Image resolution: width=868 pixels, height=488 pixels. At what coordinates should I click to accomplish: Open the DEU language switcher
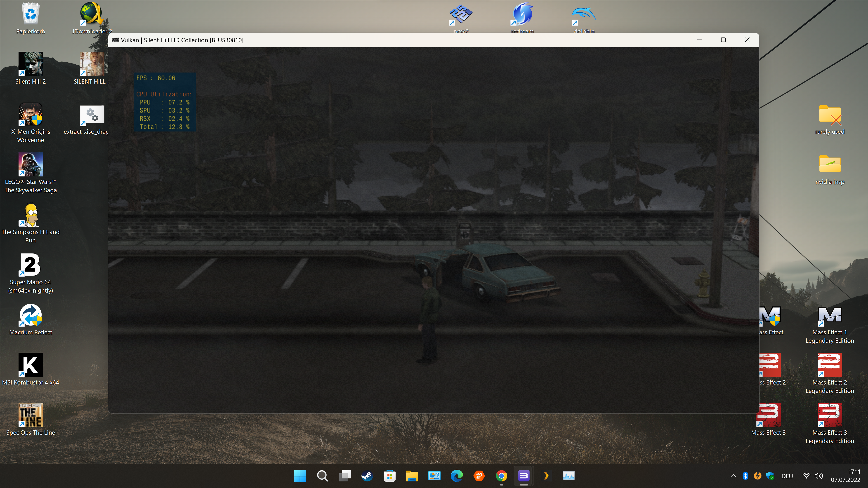pyautogui.click(x=787, y=476)
